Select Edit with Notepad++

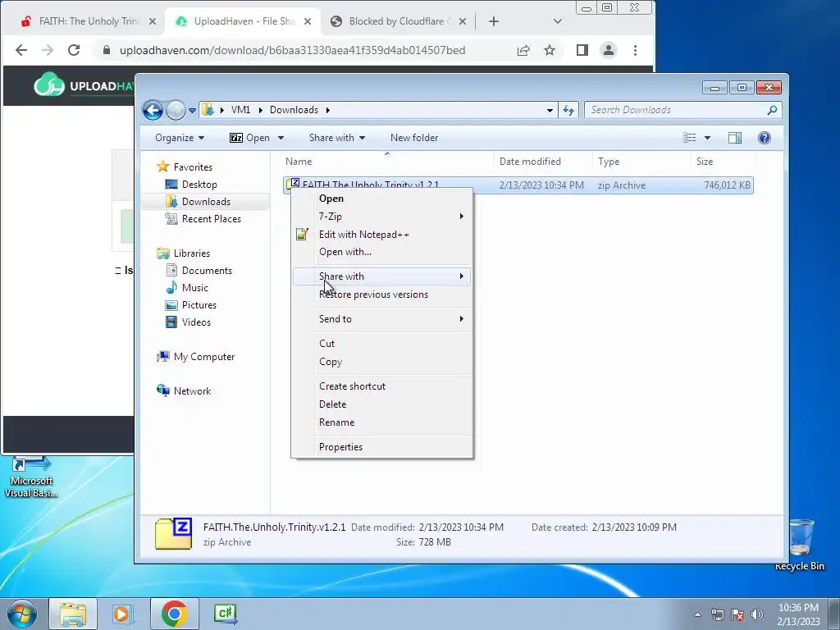(381, 235)
